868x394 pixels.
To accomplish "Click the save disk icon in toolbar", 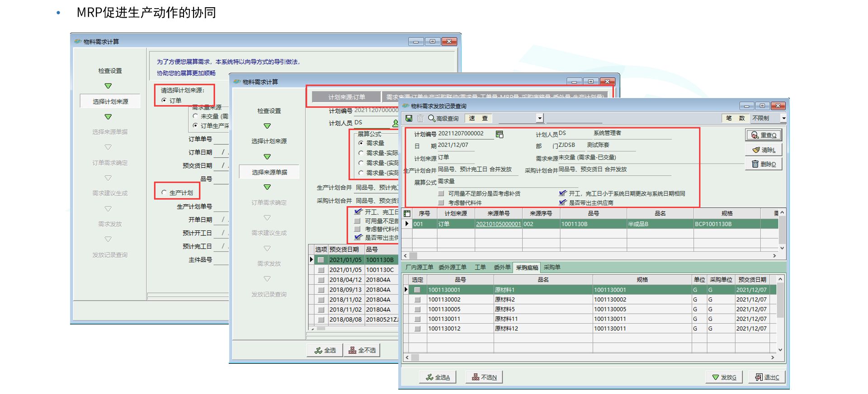I will coord(409,118).
